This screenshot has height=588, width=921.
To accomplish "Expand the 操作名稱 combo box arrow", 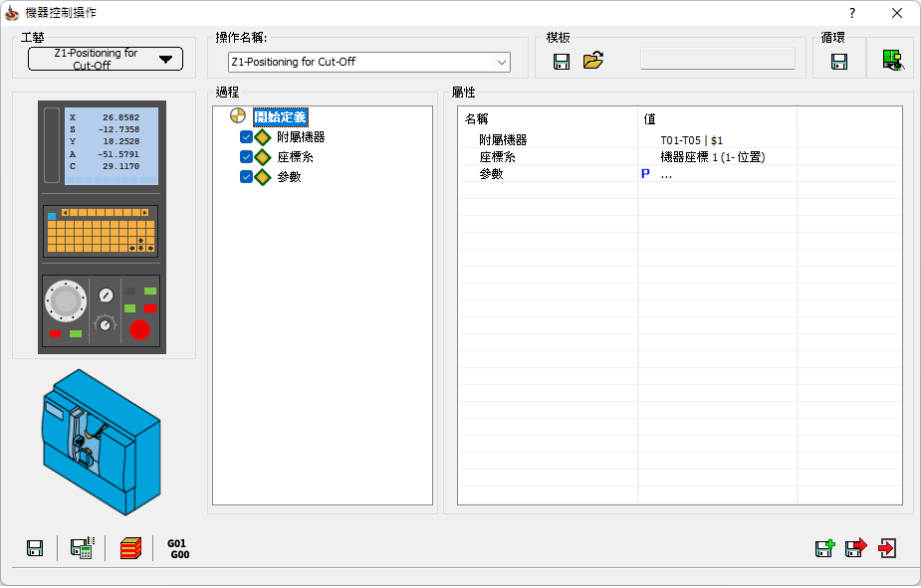I will tap(502, 63).
